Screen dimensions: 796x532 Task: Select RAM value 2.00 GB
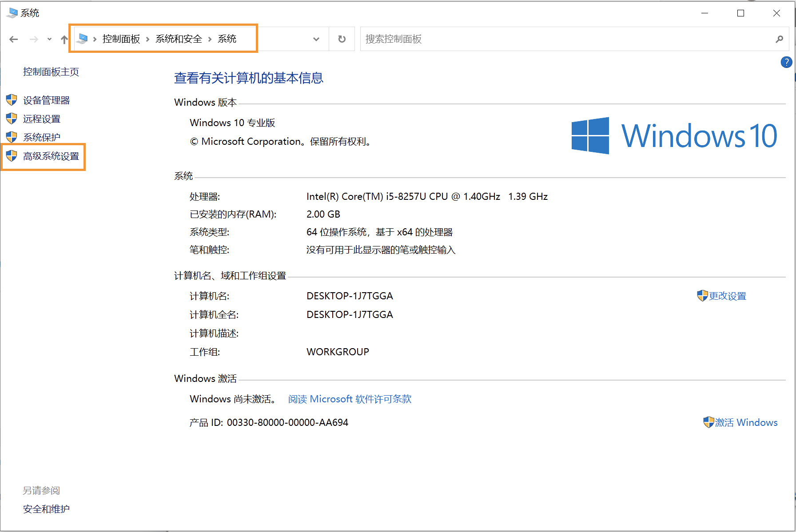[323, 214]
